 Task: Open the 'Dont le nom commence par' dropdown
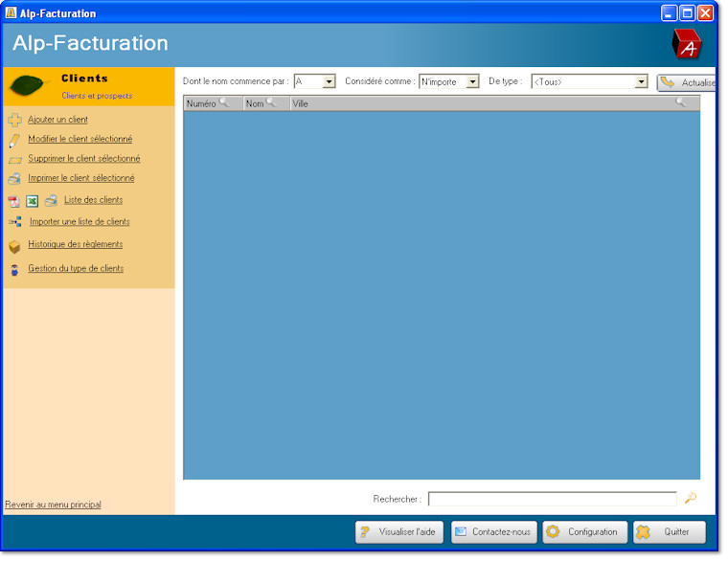pyautogui.click(x=329, y=82)
